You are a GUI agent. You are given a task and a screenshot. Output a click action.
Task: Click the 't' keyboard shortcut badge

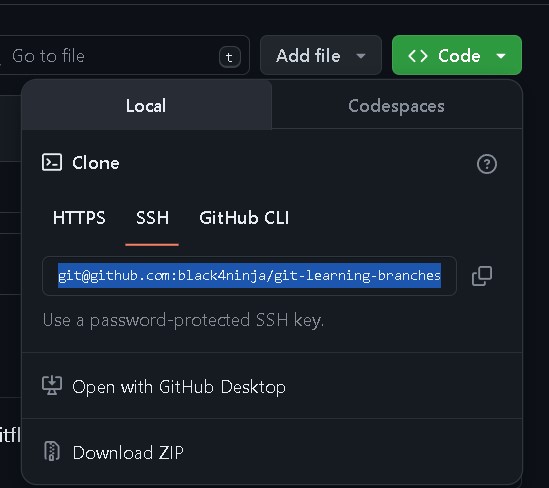pyautogui.click(x=230, y=57)
